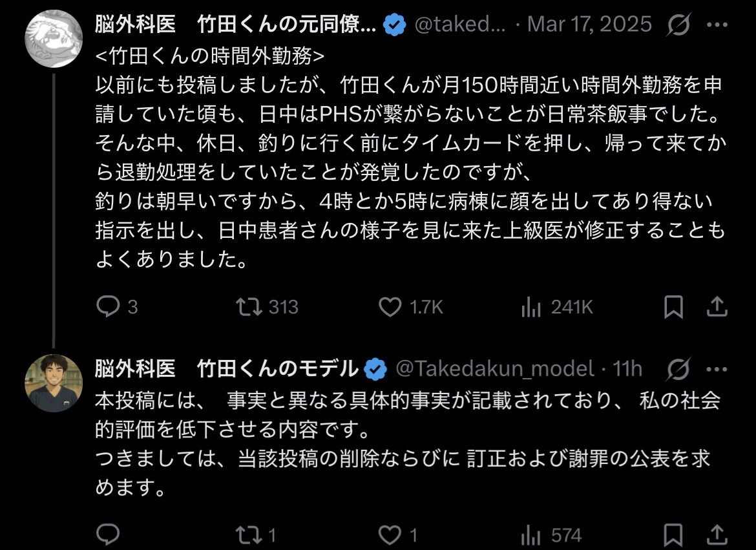Open Grok icon on the second post

tap(678, 369)
